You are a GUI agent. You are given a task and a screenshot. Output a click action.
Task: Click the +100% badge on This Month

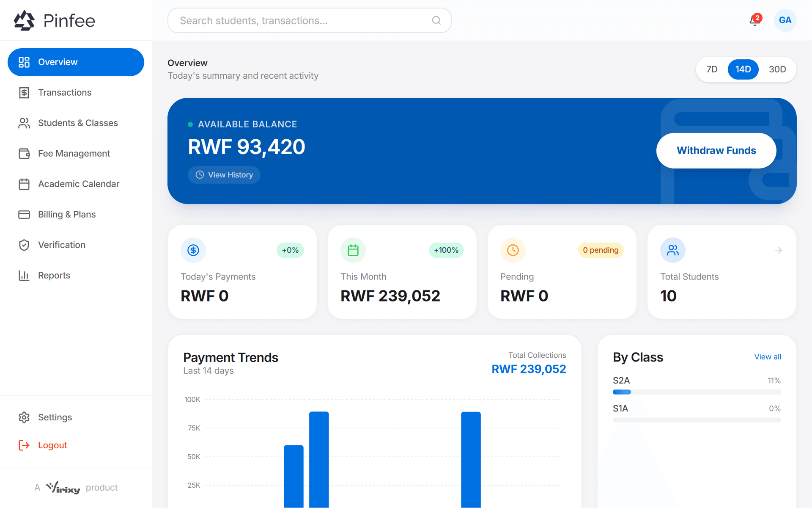(x=446, y=250)
